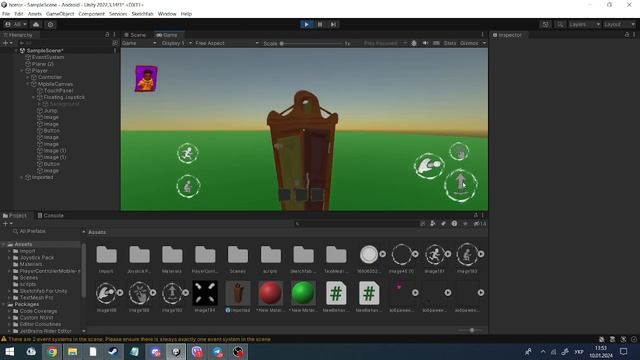Collapse the Player object in Hierarchy
Screen dimensions: 640x360
pyautogui.click(x=22, y=71)
